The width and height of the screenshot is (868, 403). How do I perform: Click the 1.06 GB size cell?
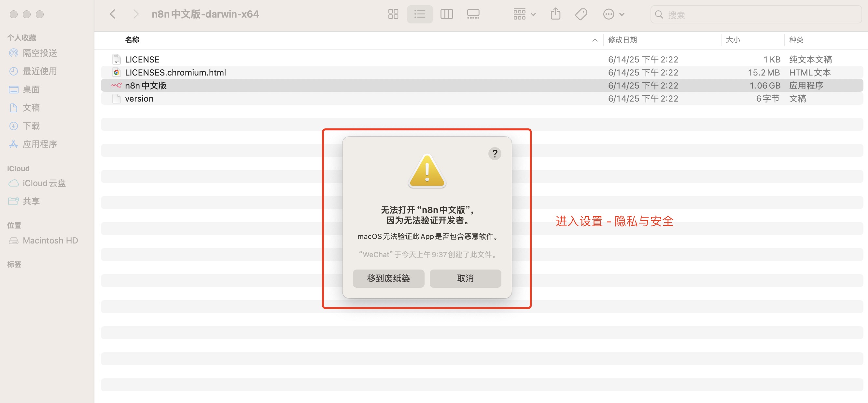[x=764, y=86]
